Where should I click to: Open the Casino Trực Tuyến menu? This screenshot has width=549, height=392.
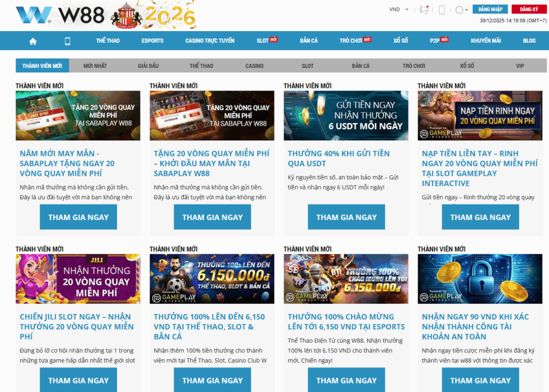click(210, 41)
